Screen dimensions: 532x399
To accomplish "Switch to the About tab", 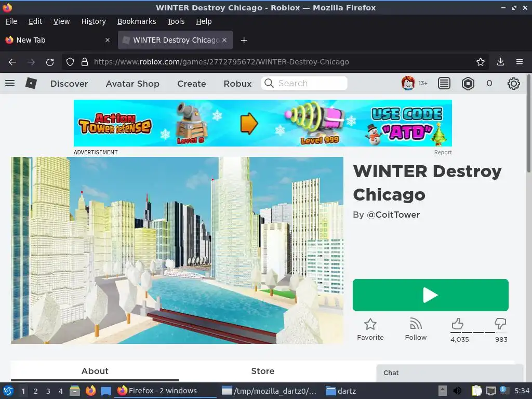I will point(95,371).
